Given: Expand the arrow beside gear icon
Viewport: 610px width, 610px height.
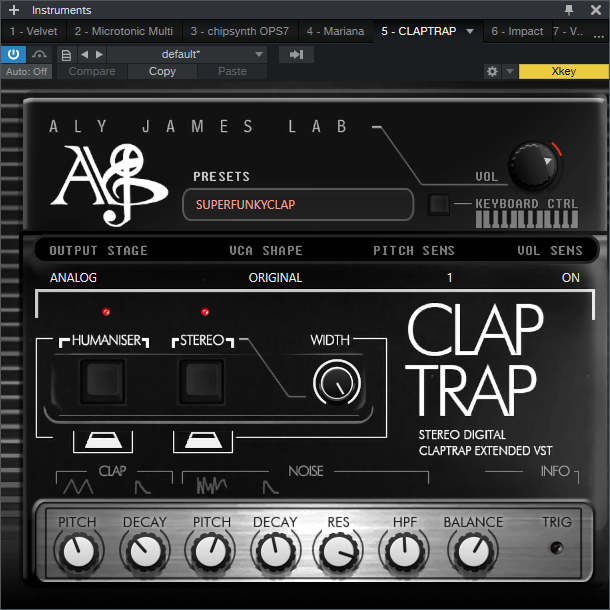Looking at the screenshot, I should [510, 72].
